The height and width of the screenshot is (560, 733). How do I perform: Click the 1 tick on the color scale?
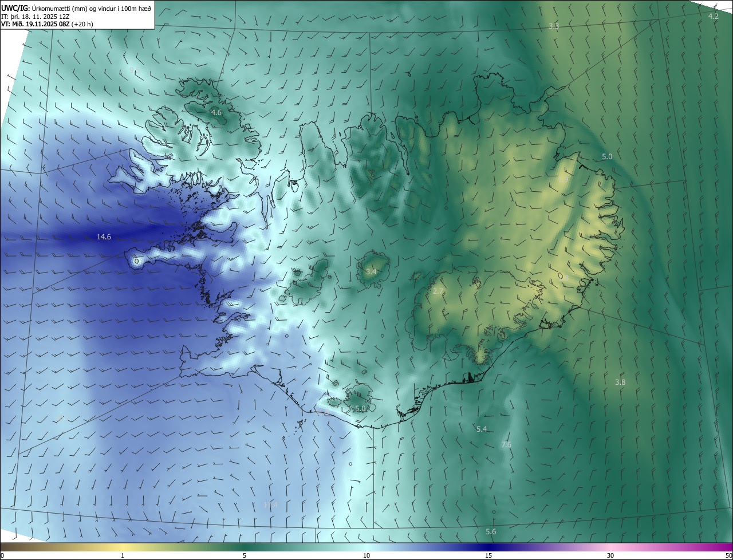pyautogui.click(x=123, y=555)
